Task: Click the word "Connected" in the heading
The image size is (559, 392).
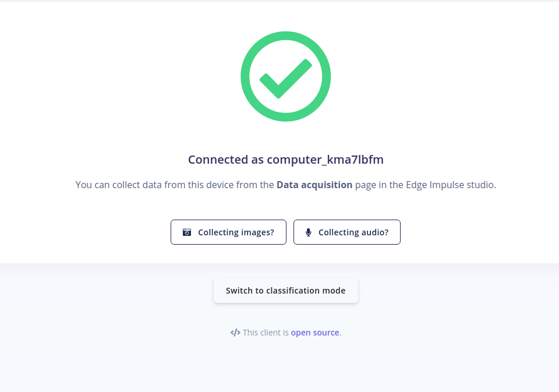Action: (x=218, y=160)
